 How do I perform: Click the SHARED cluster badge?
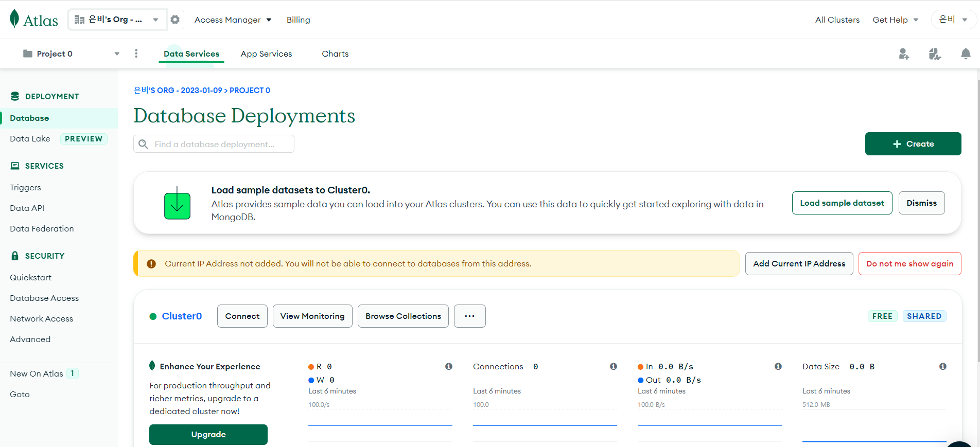coord(924,316)
